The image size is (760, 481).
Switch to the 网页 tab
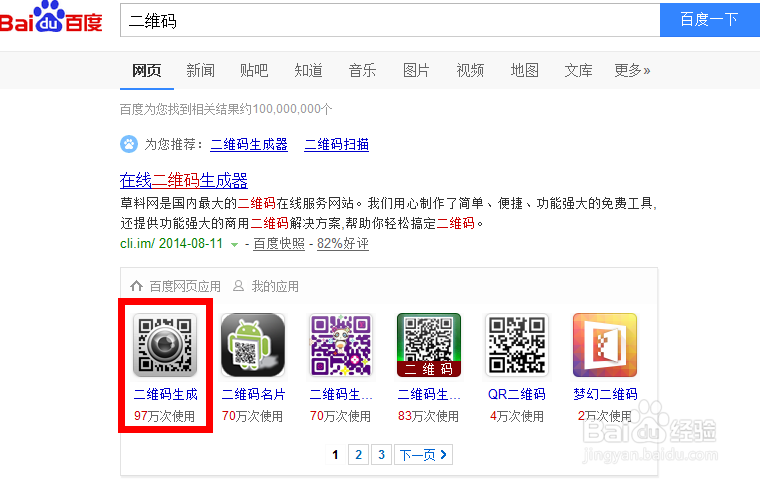coord(147,70)
